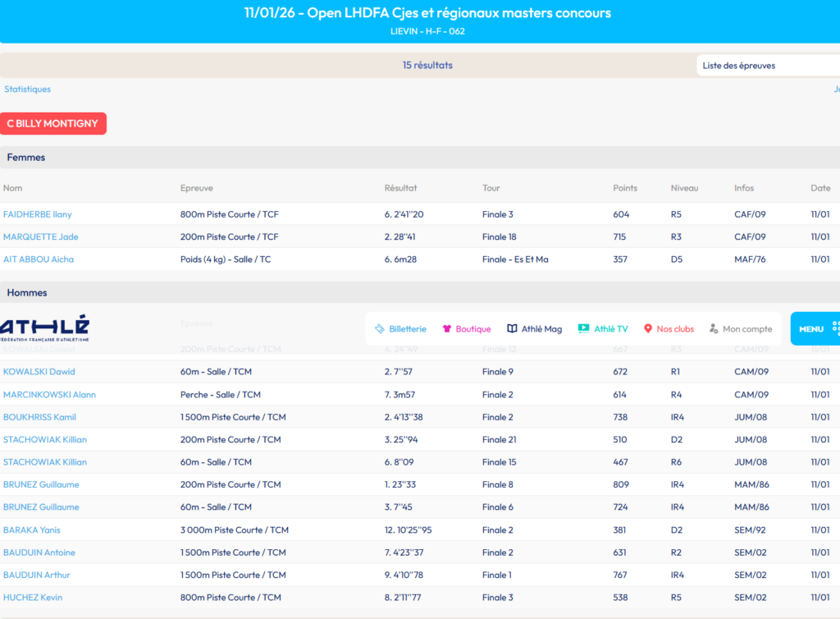Click the C BILLY MONTIGNY club button
The height and width of the screenshot is (619, 840).
pos(53,124)
